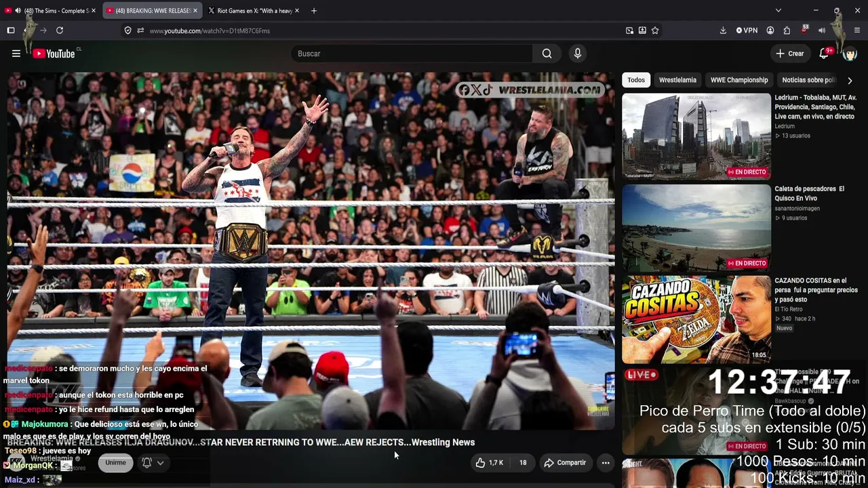Open the Ledrium channel name
The image size is (868, 488).
click(785, 126)
